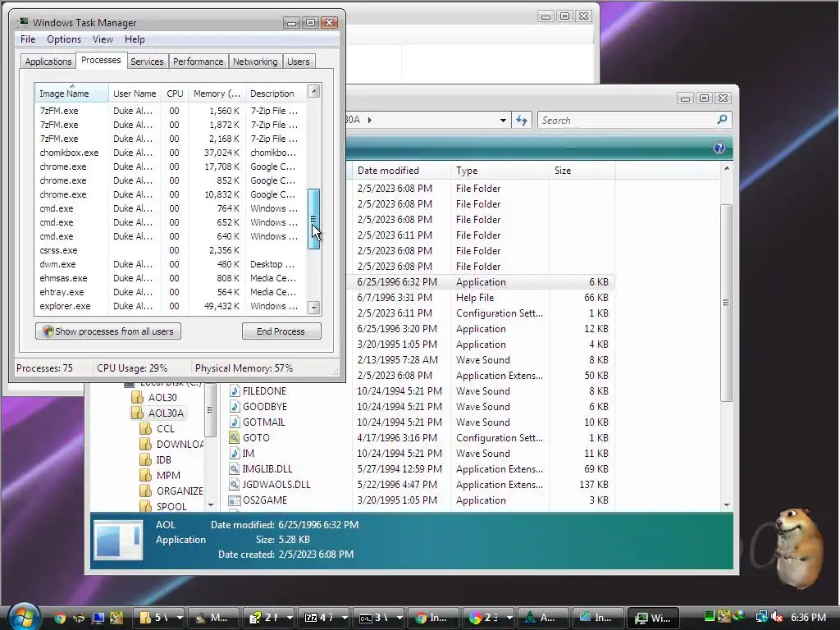The image size is (840, 630).
Task: Select the chomikbox.exe process row
Action: (x=171, y=153)
